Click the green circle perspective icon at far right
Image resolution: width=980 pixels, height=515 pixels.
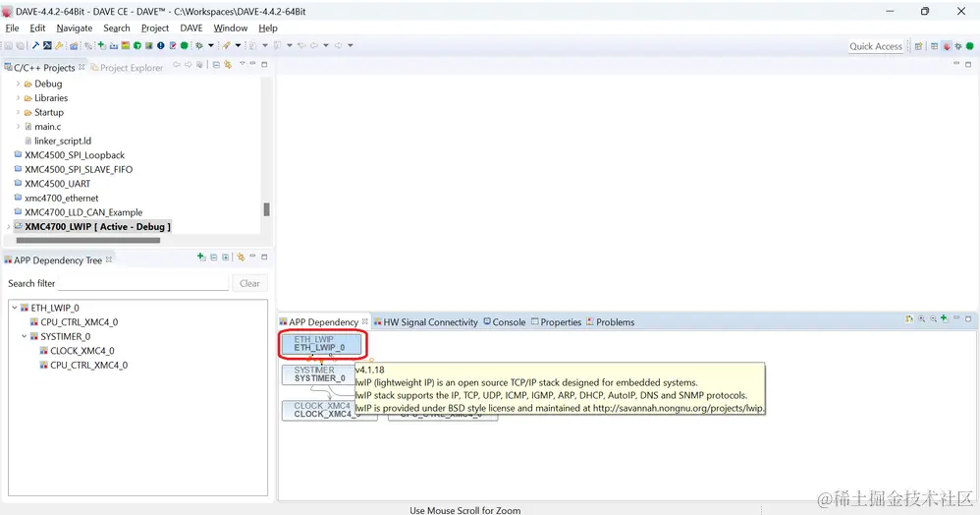click(x=969, y=45)
